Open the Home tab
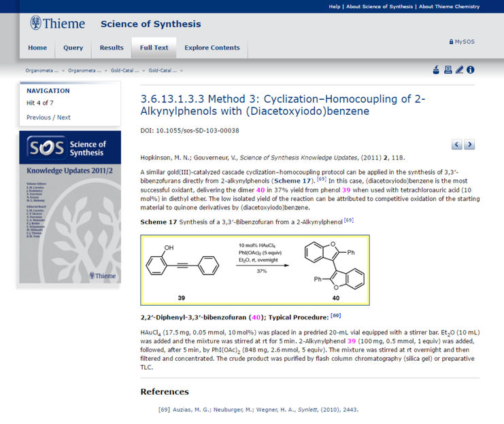The width and height of the screenshot is (504, 424). point(37,48)
